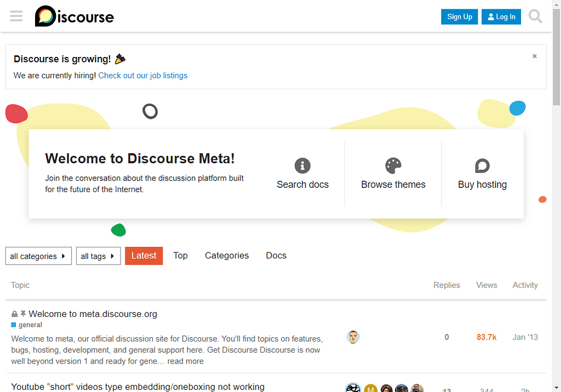Click the blue general category badge square
Screen dimensions: 561x392
pyautogui.click(x=14, y=325)
